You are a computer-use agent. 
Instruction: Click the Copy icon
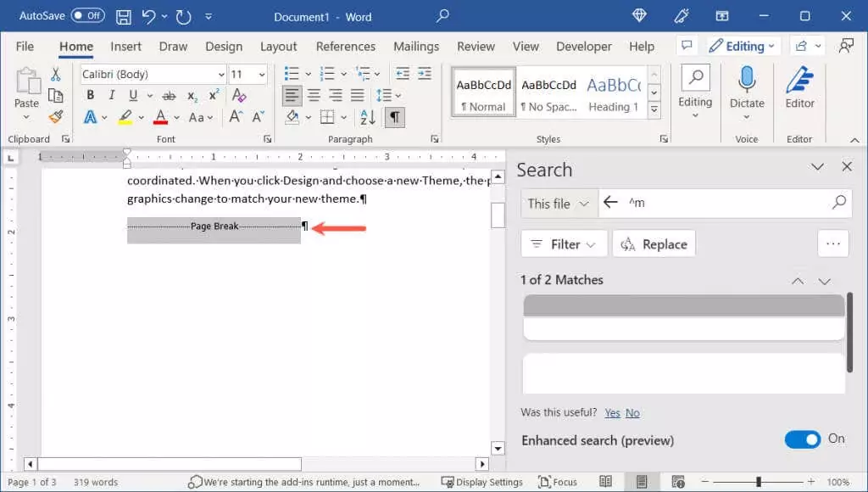55,95
